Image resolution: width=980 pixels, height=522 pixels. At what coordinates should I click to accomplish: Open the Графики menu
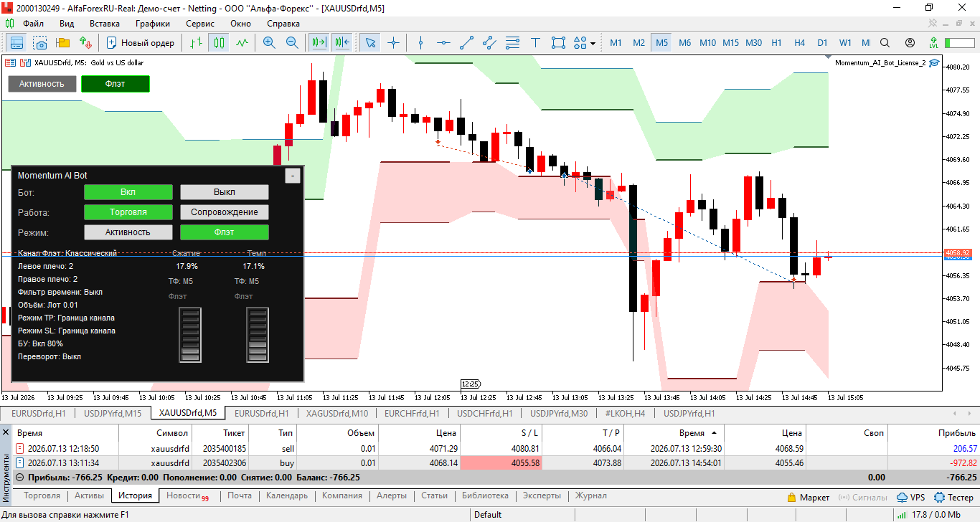point(152,24)
